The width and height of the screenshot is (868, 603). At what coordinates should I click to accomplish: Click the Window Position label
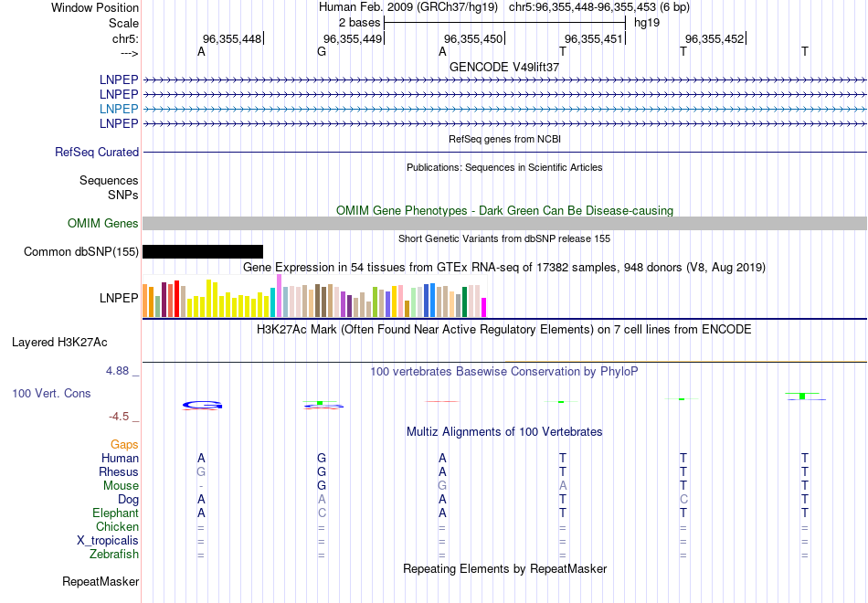pos(95,7)
